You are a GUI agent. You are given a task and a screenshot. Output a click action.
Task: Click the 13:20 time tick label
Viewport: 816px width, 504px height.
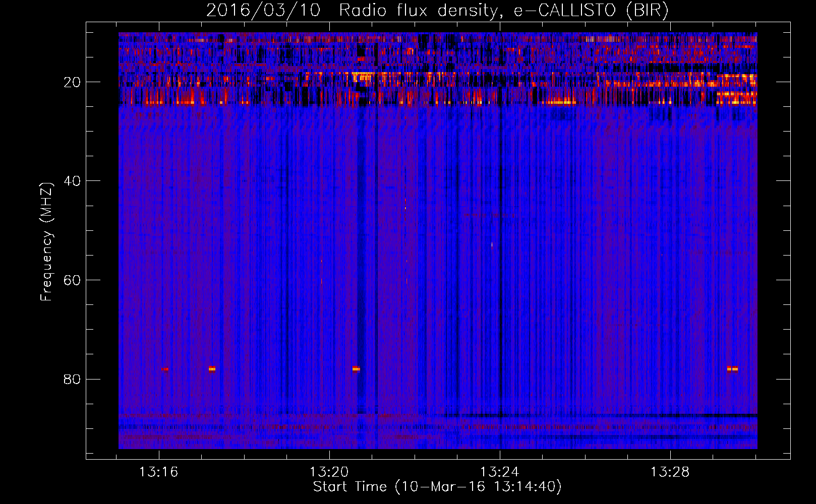coord(329,472)
